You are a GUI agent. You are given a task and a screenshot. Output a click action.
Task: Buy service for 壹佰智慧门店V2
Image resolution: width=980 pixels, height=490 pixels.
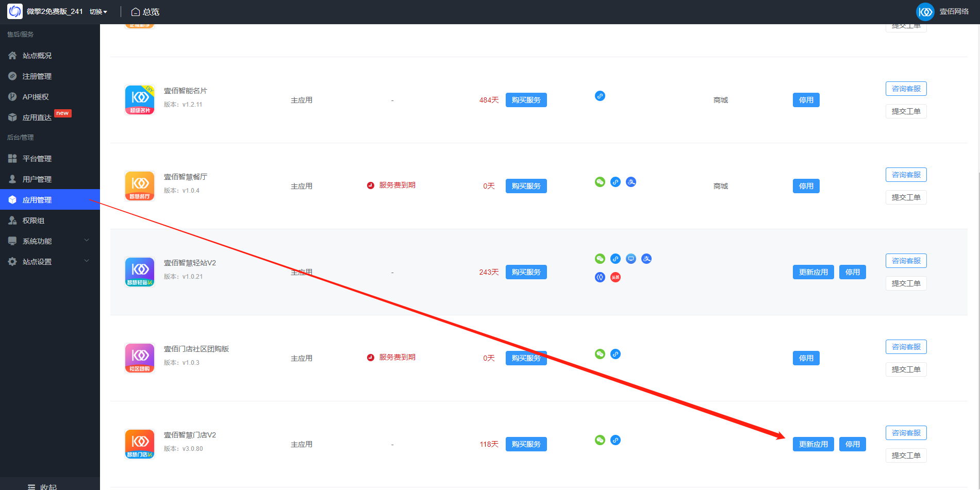[x=526, y=444]
